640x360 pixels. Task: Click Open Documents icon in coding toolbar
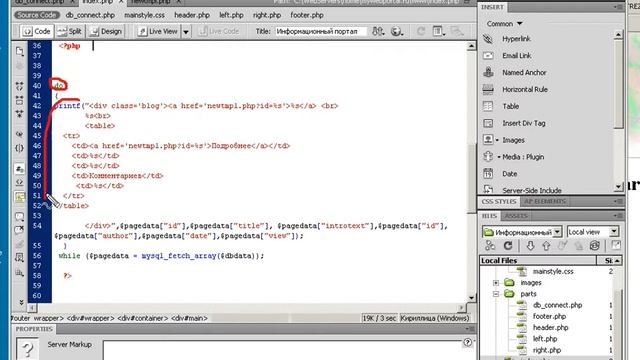pyautogui.click(x=20, y=51)
